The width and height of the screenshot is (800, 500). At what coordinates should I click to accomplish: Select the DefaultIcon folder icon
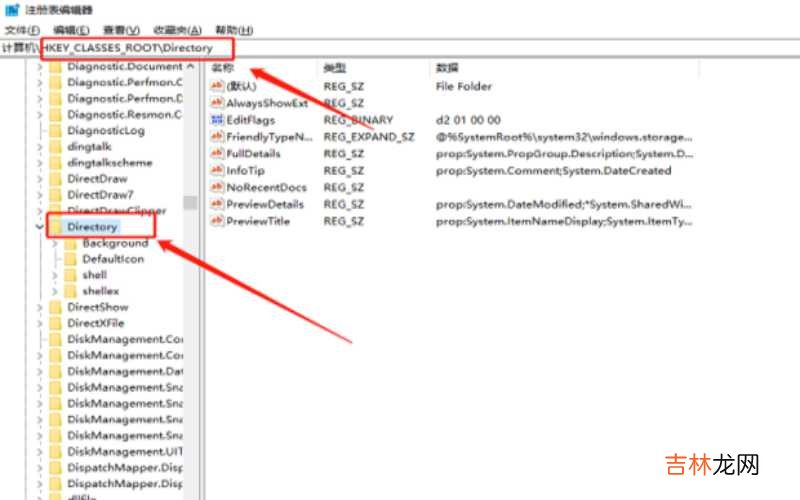pyautogui.click(x=71, y=259)
